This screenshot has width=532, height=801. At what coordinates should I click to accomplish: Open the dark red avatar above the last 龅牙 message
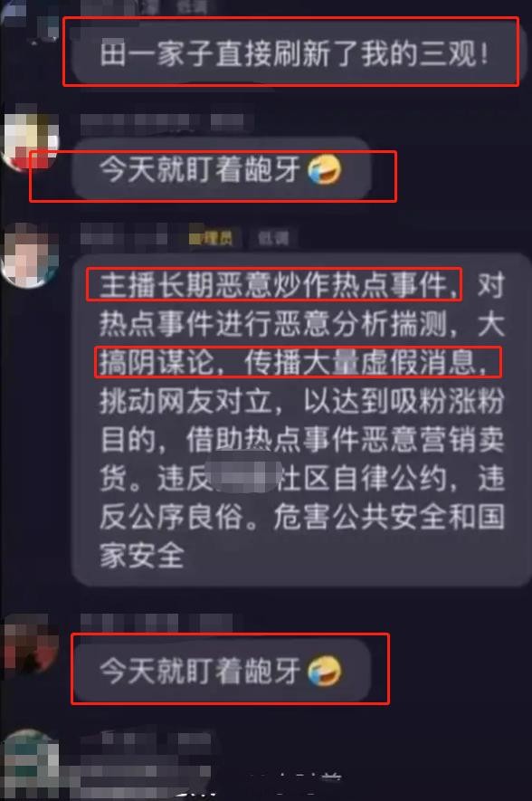point(30,644)
